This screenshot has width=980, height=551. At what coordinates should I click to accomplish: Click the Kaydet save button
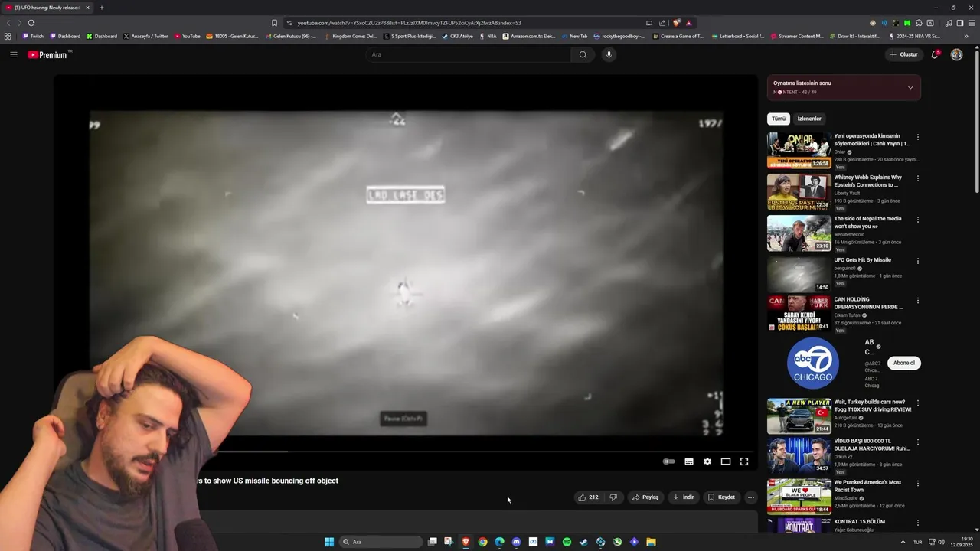point(721,497)
